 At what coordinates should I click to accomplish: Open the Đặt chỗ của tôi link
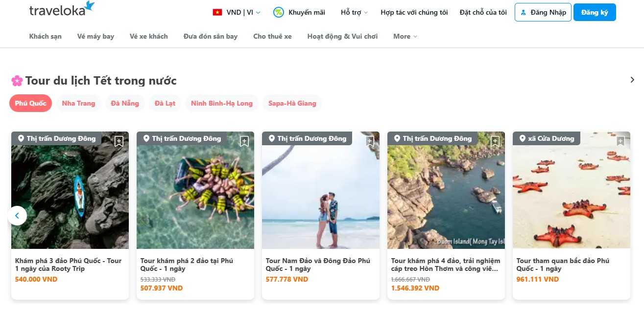(483, 12)
